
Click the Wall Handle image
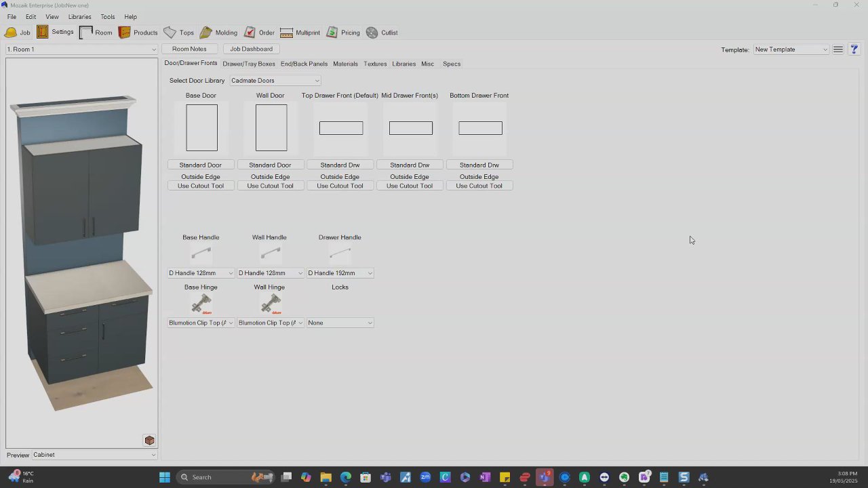tap(270, 253)
